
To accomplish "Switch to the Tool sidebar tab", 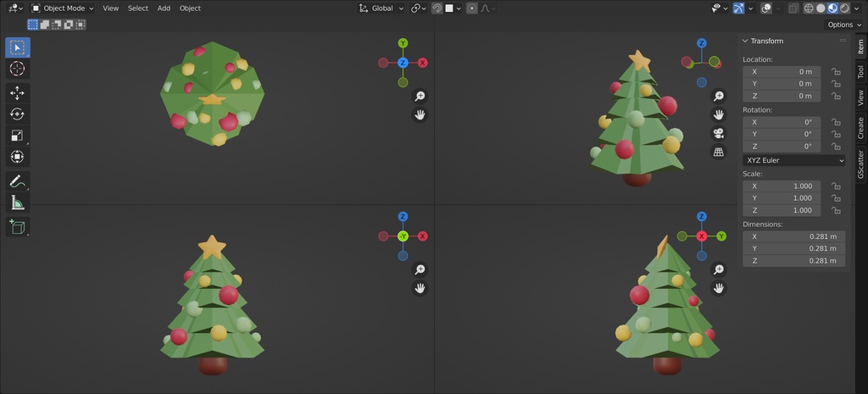I will (x=860, y=72).
